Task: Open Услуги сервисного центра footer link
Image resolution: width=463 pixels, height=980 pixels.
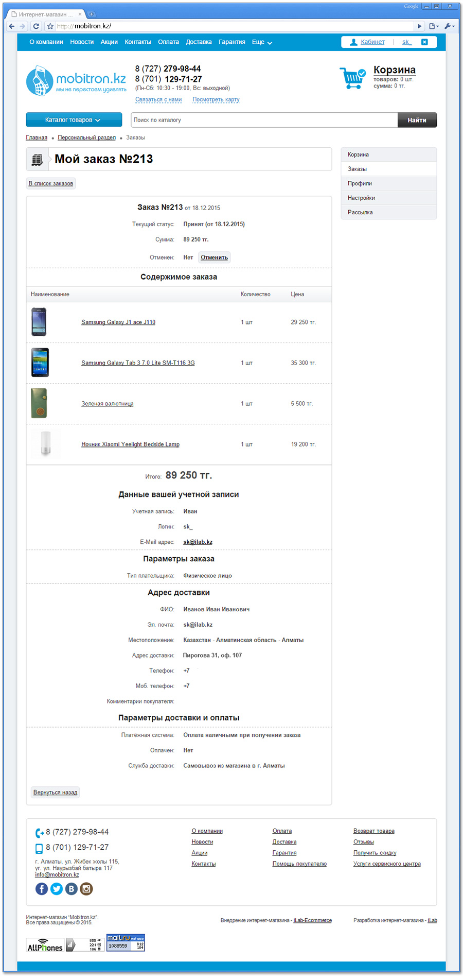Action: click(x=387, y=864)
